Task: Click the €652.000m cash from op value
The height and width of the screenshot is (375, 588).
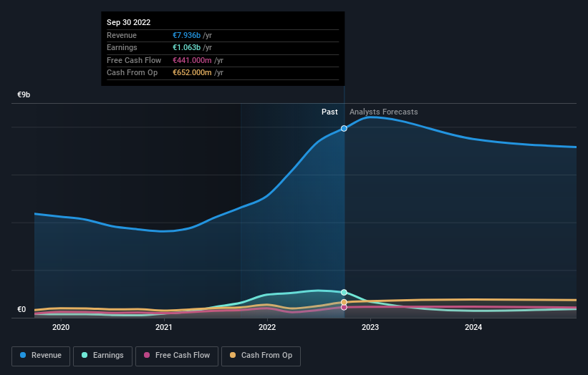Action: (192, 73)
